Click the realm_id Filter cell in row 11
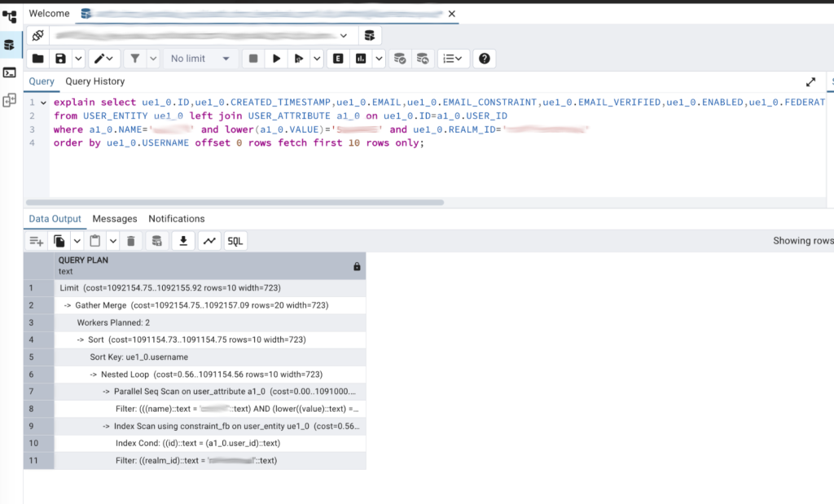Viewport: 834px width, 504px height. click(x=209, y=461)
